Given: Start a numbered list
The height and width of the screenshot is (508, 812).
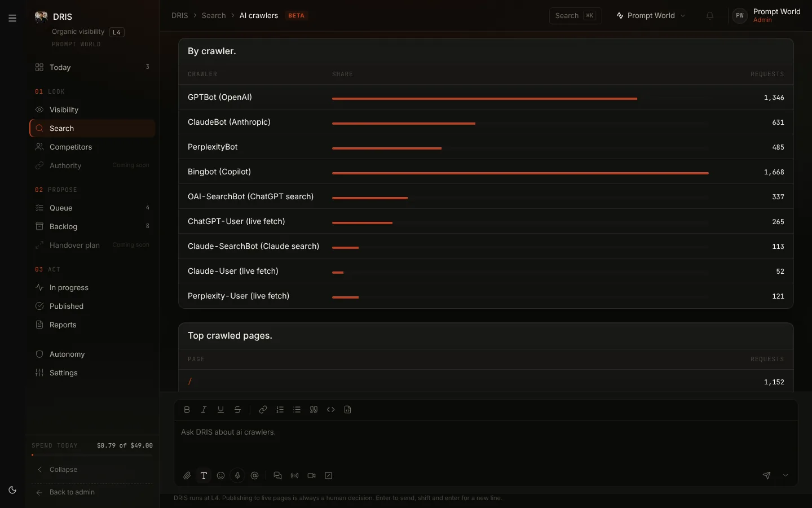Looking at the screenshot, I should click(x=280, y=410).
